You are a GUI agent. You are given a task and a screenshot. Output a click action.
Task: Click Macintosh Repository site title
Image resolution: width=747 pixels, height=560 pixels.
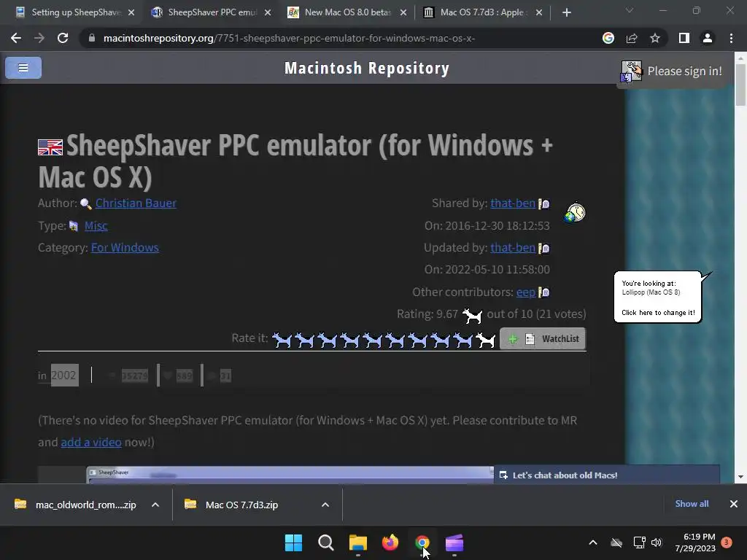point(367,68)
